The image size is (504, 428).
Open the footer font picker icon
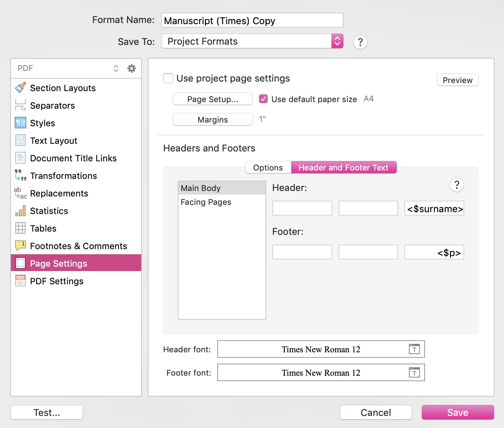(x=414, y=373)
